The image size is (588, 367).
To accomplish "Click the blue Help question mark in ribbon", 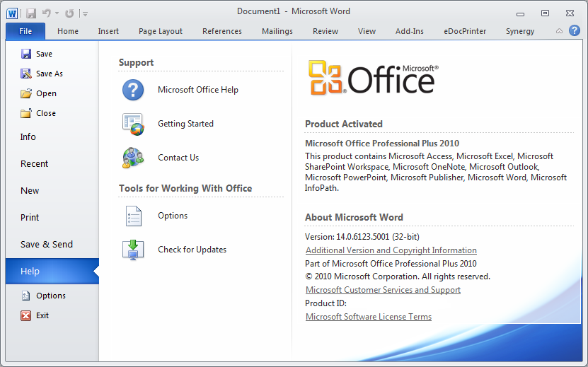I will [574, 30].
